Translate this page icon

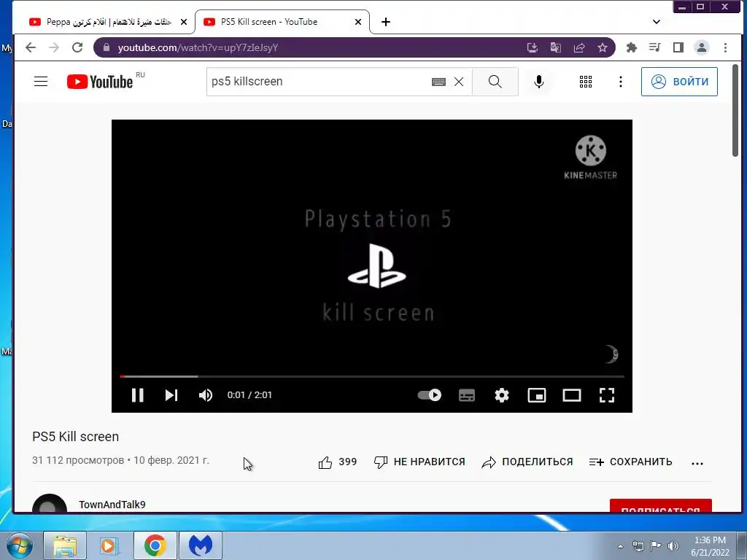(x=555, y=47)
